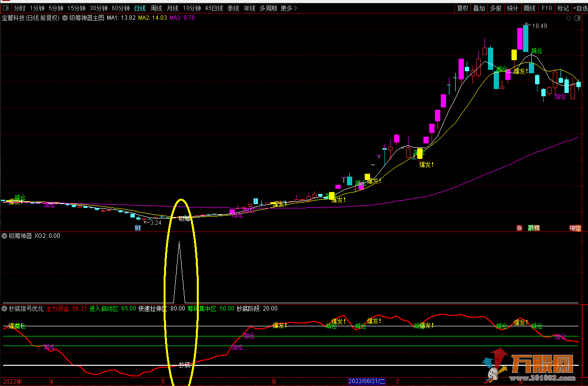Click the 进入启动区: 65.00 value label
Viewport: 588px width, 386px height.
click(113, 309)
